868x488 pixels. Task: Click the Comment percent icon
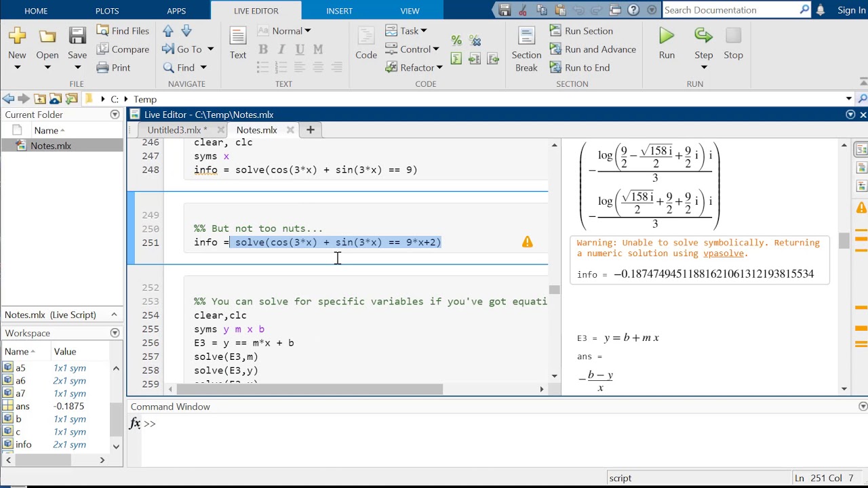[x=456, y=41]
